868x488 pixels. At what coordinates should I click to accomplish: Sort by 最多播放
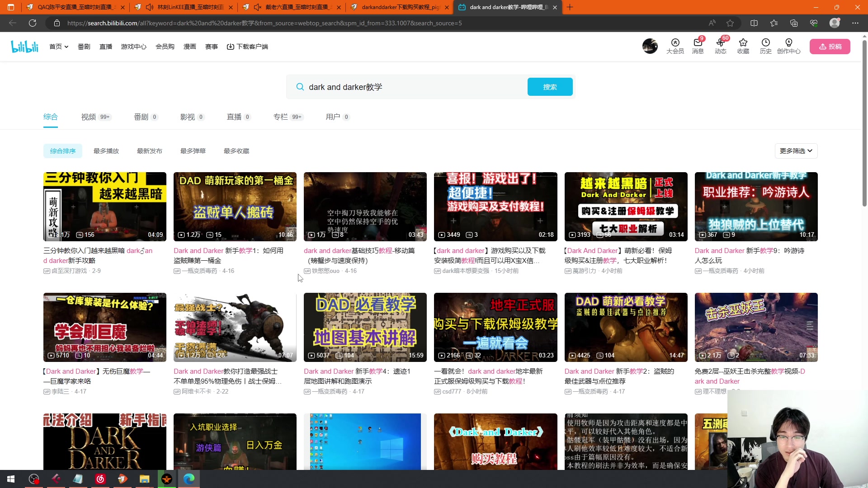106,151
